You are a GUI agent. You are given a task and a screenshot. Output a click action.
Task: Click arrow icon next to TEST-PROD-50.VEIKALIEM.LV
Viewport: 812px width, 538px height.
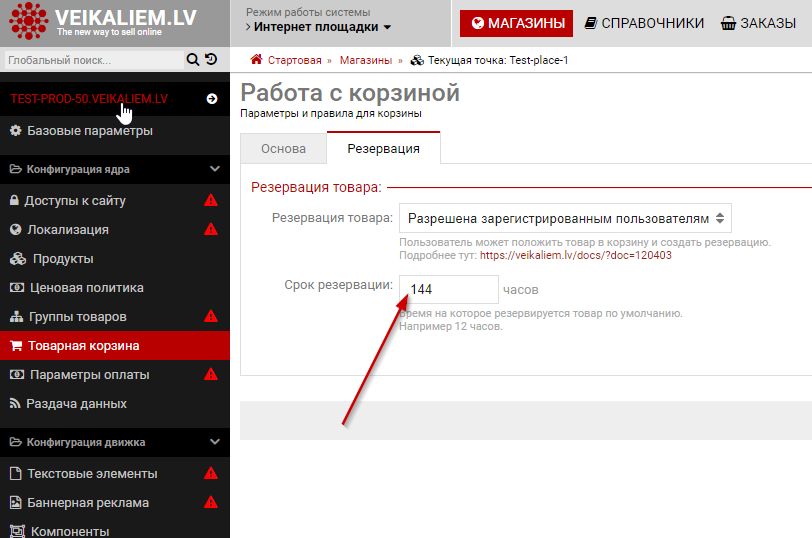pyautogui.click(x=211, y=99)
